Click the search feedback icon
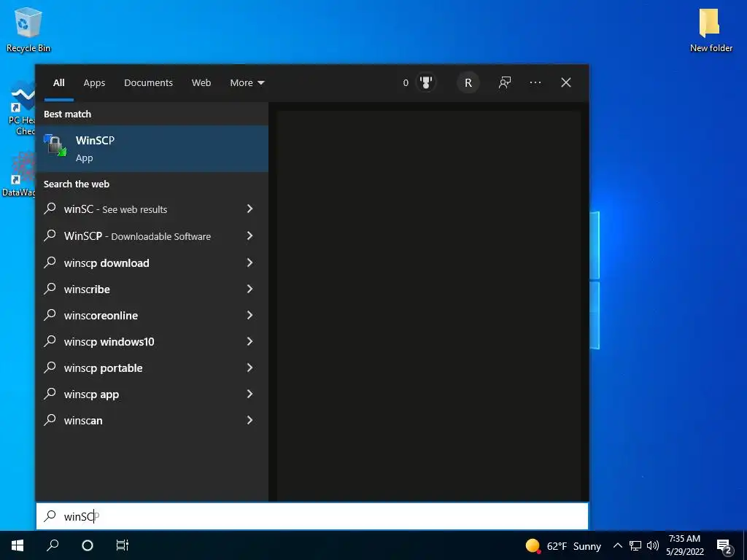Image resolution: width=747 pixels, height=560 pixels. click(505, 83)
